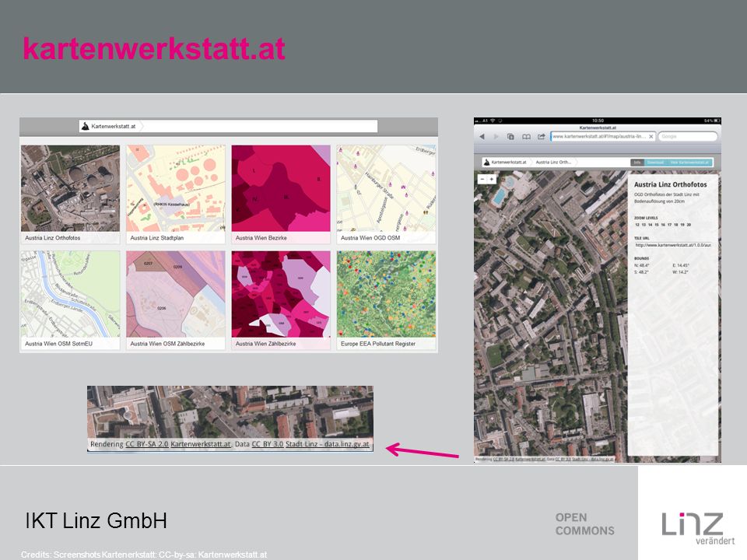Viewport: 747px width, 560px height.
Task: Open the Europe EEA Pollutant Register thumbnail
Action: (x=387, y=300)
